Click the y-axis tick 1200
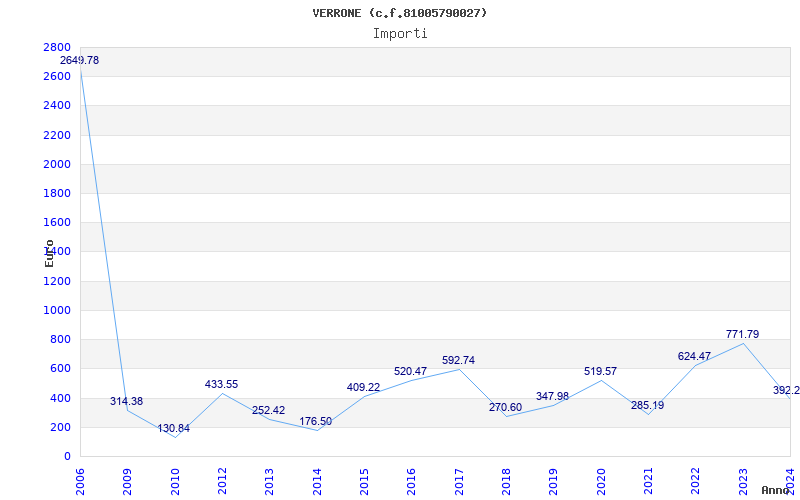 [57, 281]
